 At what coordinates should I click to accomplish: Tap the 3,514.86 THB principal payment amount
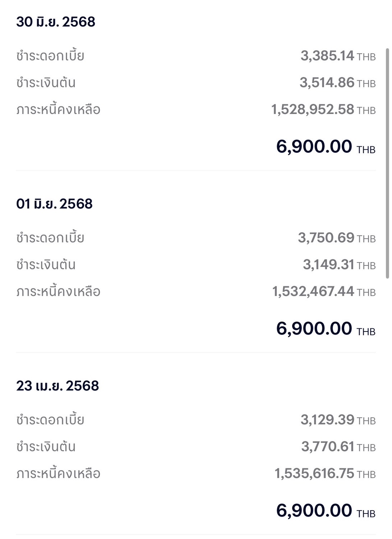click(338, 83)
